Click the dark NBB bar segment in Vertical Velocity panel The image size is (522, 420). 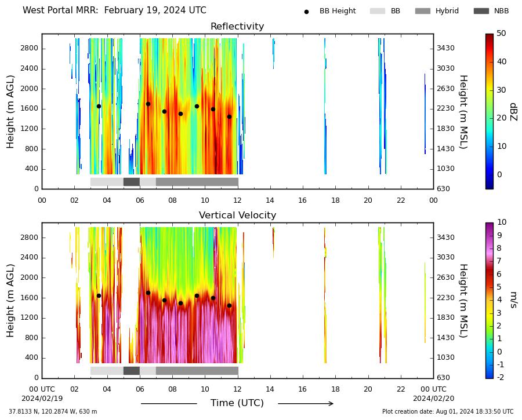[x=132, y=371]
